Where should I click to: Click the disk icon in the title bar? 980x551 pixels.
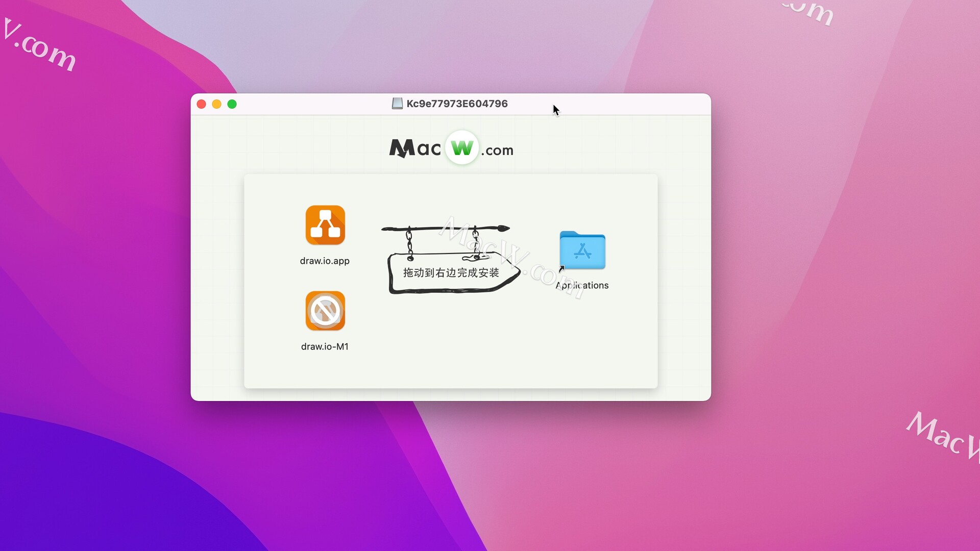397,104
